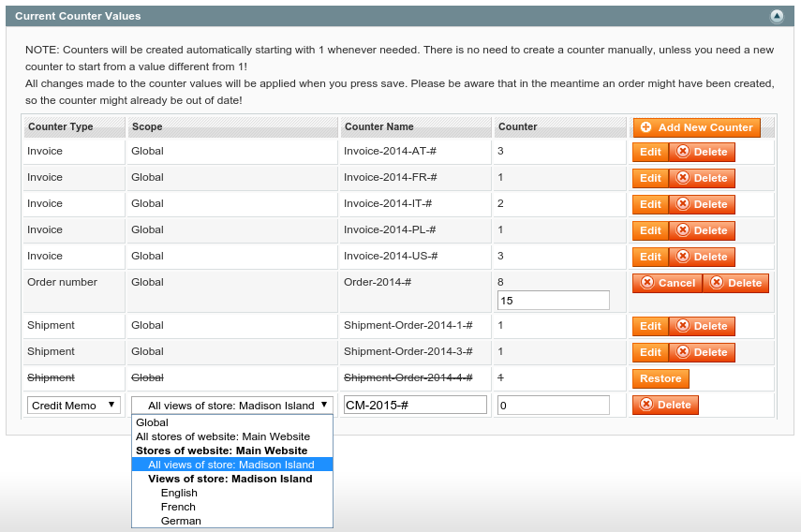
Task: Delete the Order-2014-# counter
Action: [735, 283]
